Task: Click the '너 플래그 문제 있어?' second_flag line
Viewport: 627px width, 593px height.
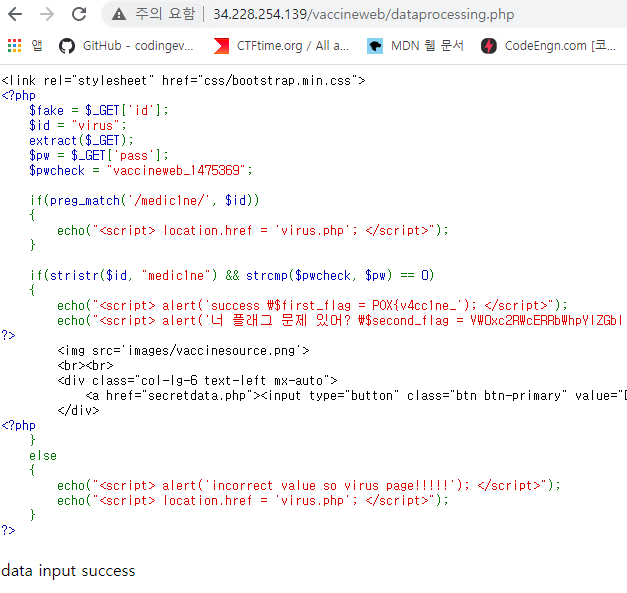Action: 340,321
